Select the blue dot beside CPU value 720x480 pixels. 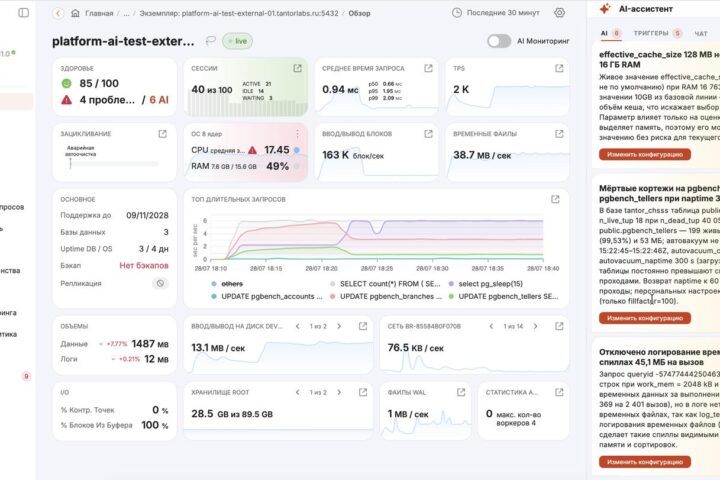297,150
